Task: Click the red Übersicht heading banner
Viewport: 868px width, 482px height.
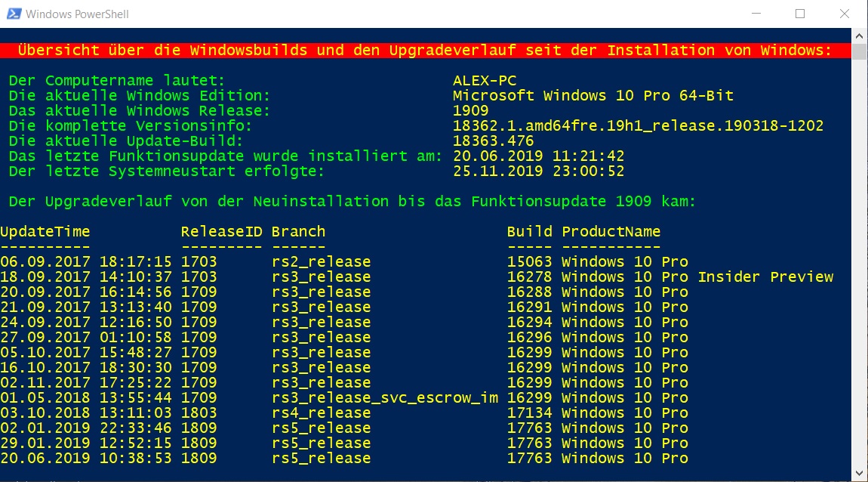Action: [x=425, y=51]
